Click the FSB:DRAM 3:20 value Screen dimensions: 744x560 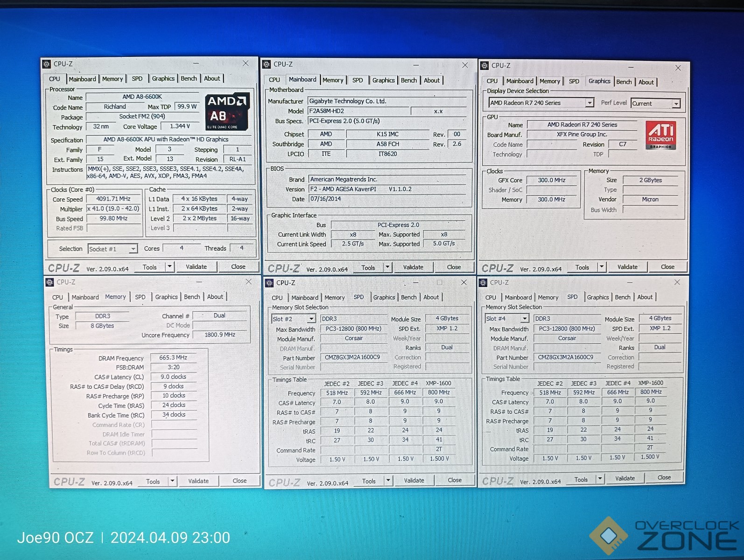[x=173, y=367]
